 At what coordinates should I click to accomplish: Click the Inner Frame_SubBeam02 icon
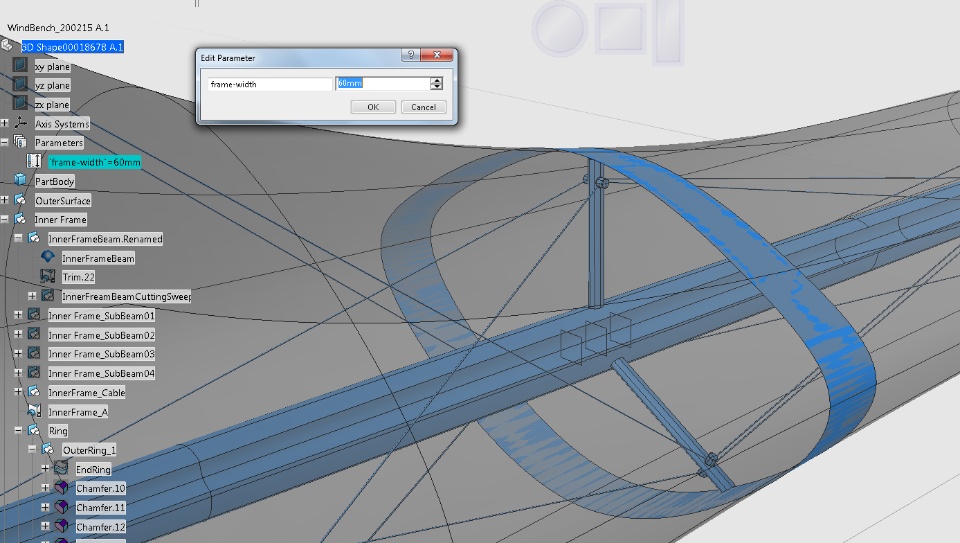pyautogui.click(x=34, y=334)
